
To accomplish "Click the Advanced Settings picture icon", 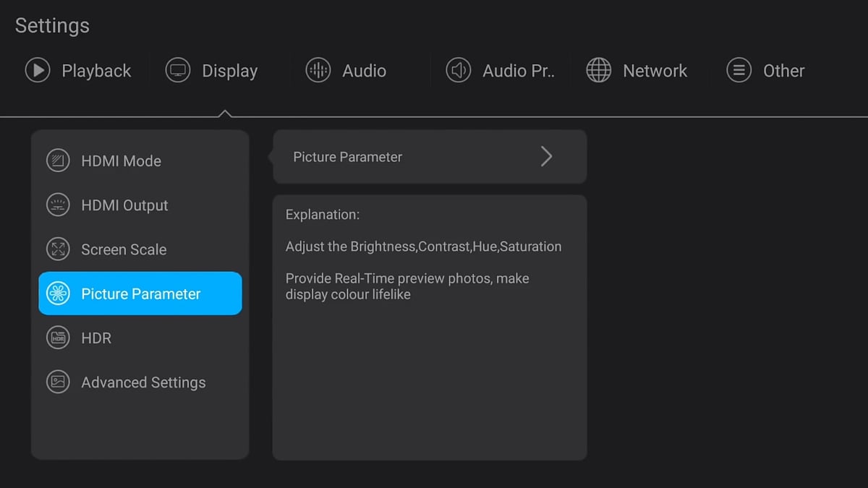I will tap(58, 382).
